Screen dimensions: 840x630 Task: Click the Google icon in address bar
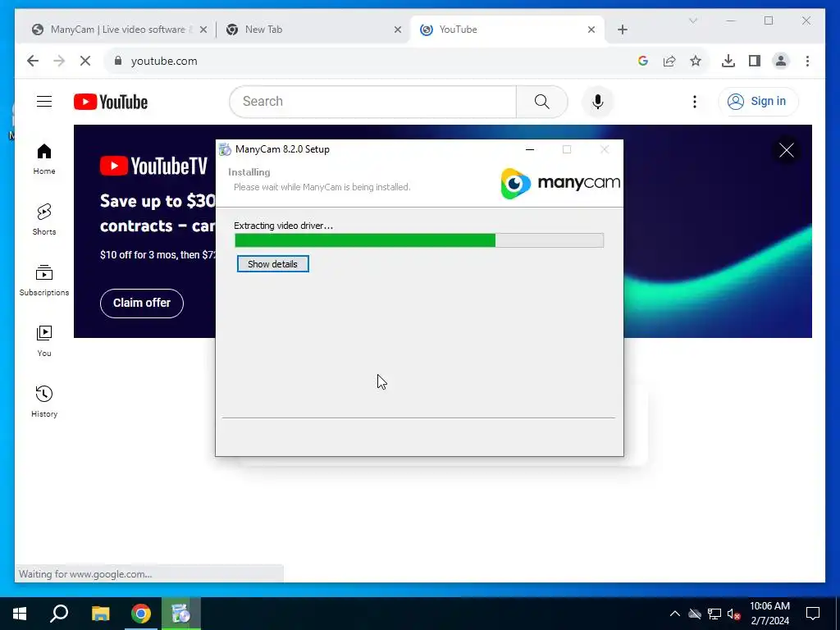[643, 61]
